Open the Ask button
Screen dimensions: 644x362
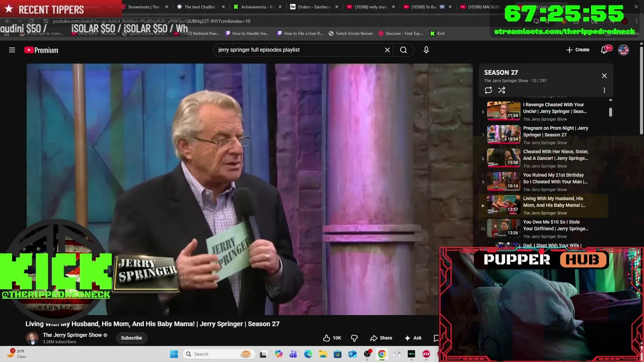coord(413,338)
